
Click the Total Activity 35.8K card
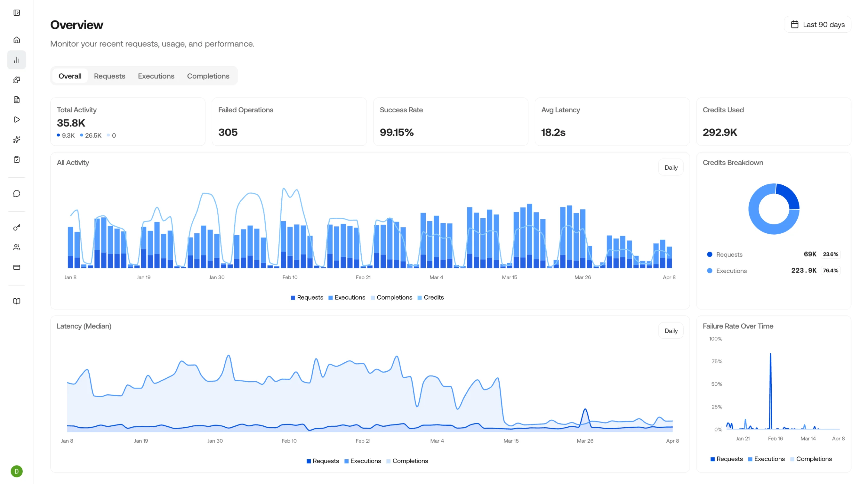click(128, 122)
